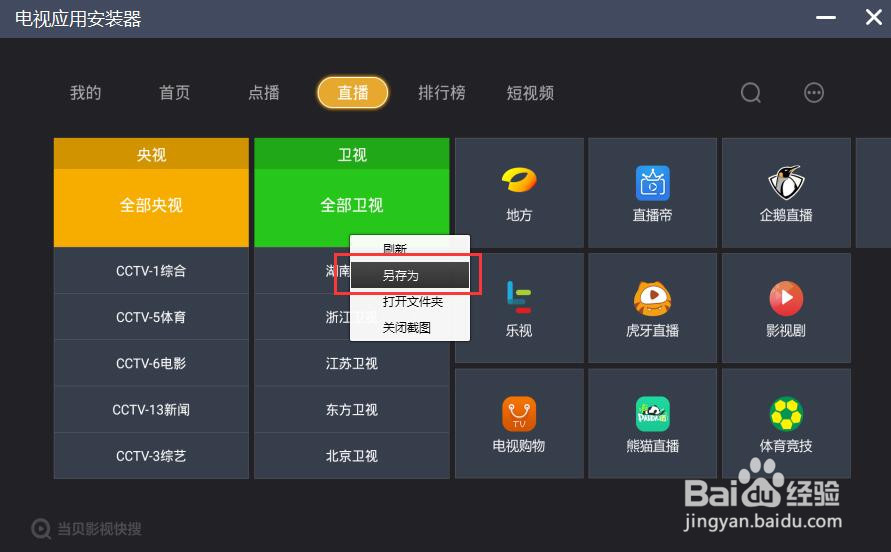Select the CCTV-5体育 channel

click(151, 317)
